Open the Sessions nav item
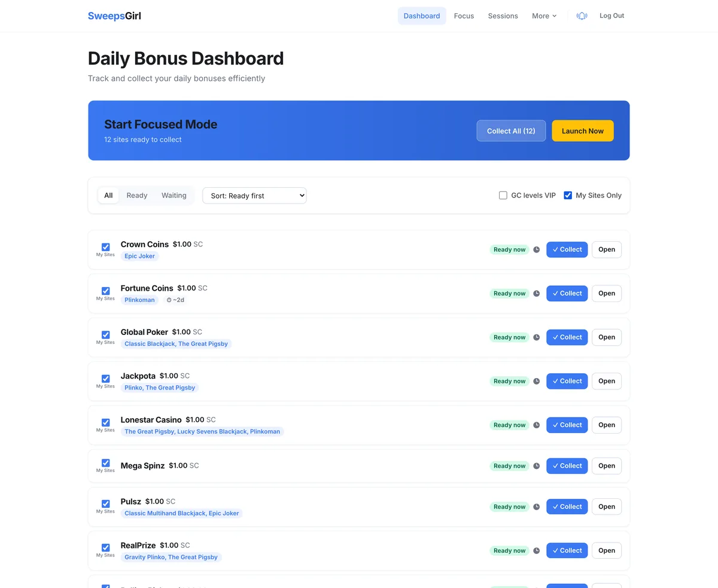Screen dimensions: 718x588 503,16
